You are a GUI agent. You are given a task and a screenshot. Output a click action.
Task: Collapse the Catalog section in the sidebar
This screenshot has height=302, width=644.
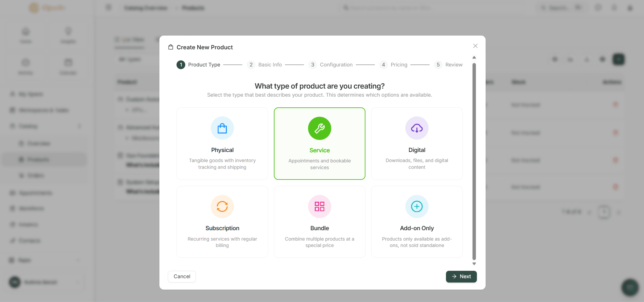pos(80,126)
